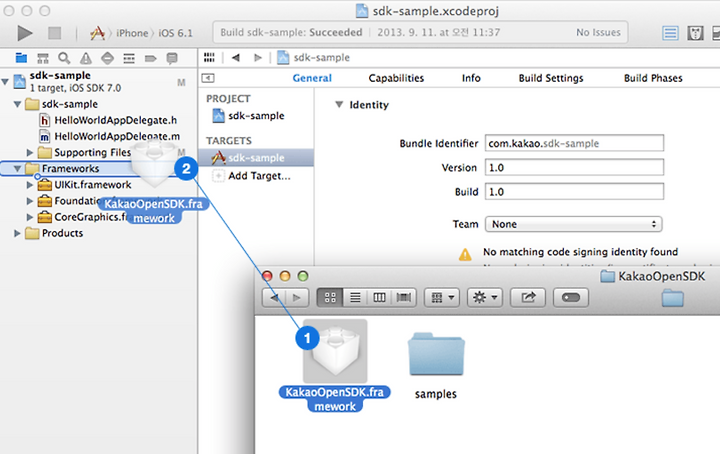Screen dimensions: 720x454
Task: Switch to the Build Phases tab
Action: click(x=653, y=78)
